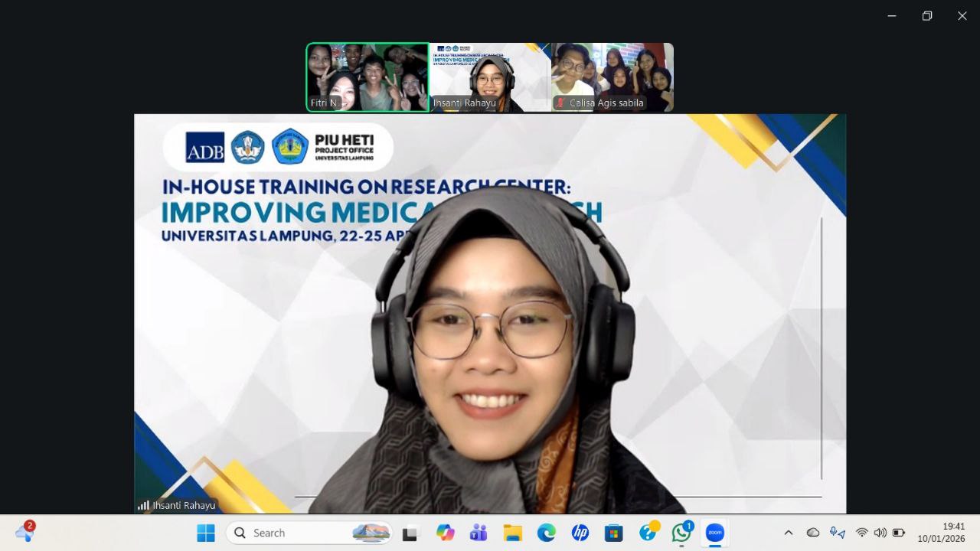Open Microsoft Teams from the taskbar
This screenshot has height=551, width=980.
[479, 533]
